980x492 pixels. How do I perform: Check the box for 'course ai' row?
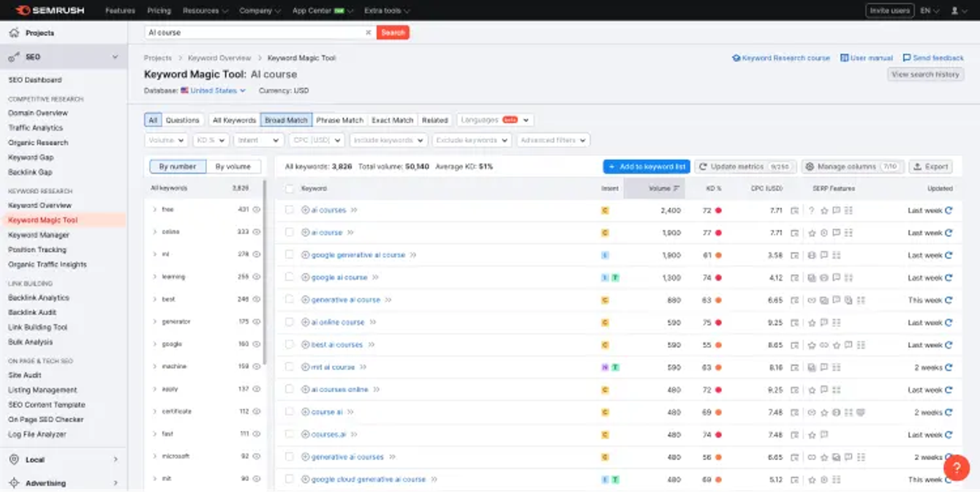point(289,412)
